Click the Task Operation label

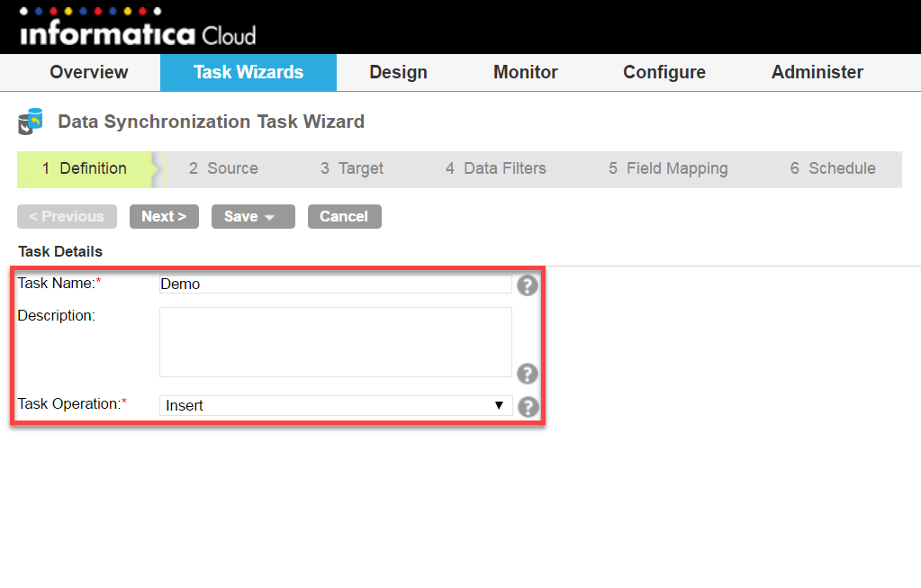pos(72,404)
